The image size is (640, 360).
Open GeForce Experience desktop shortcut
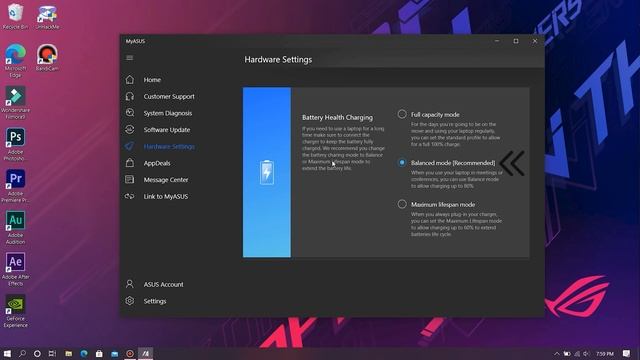tap(16, 310)
